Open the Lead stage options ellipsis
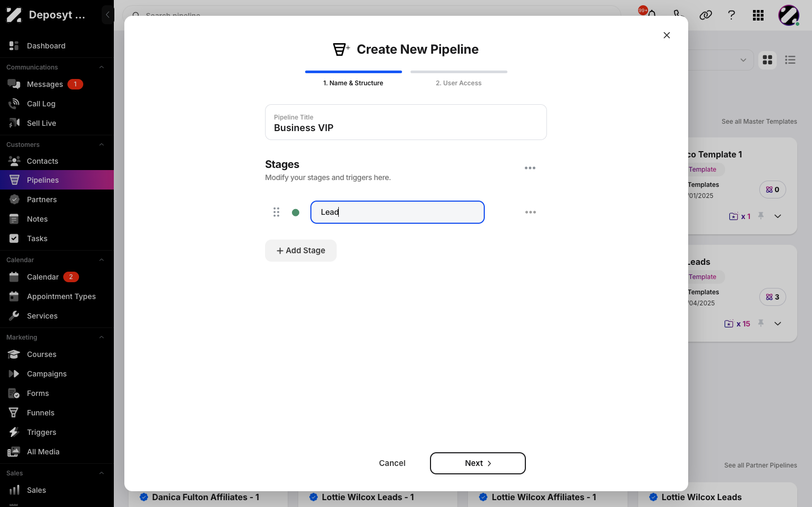The height and width of the screenshot is (507, 812). [x=531, y=212]
